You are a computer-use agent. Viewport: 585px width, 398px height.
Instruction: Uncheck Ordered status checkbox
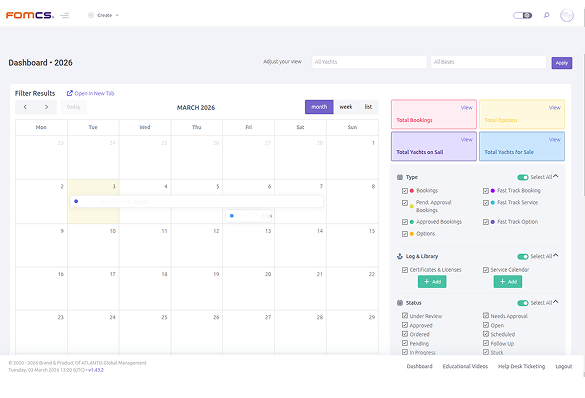pos(405,334)
